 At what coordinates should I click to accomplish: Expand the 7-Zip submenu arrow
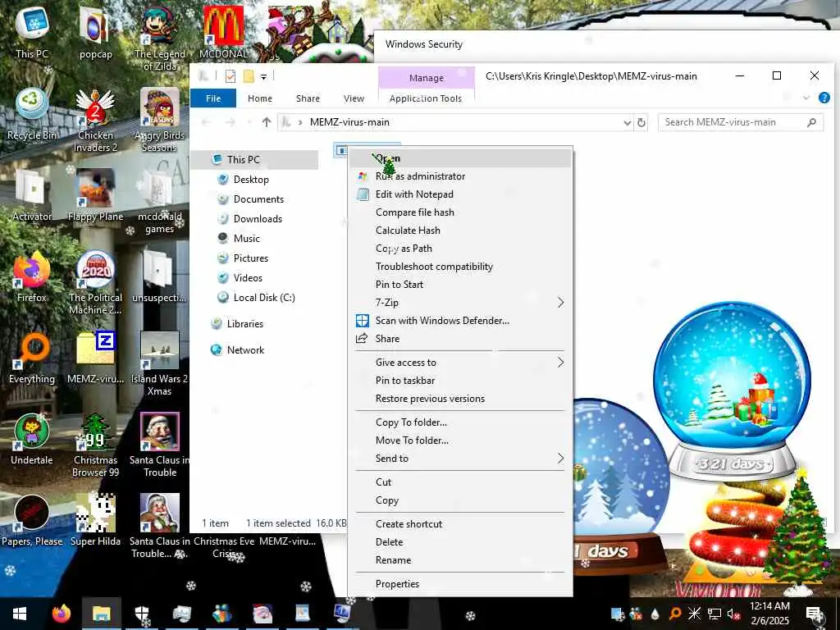(559, 303)
